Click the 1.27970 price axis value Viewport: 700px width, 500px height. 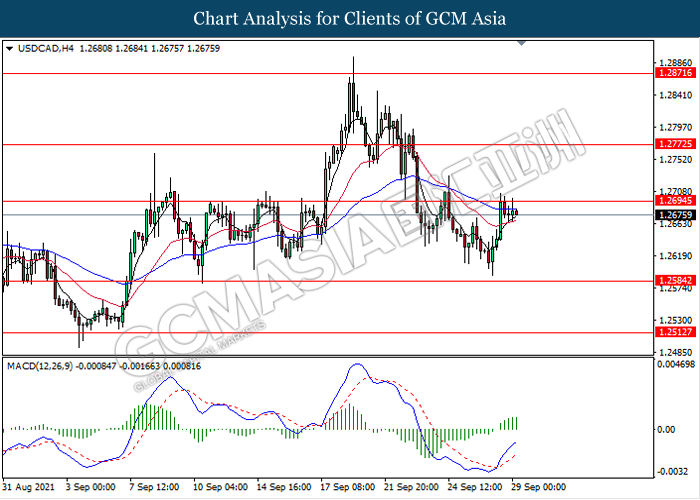(x=675, y=128)
